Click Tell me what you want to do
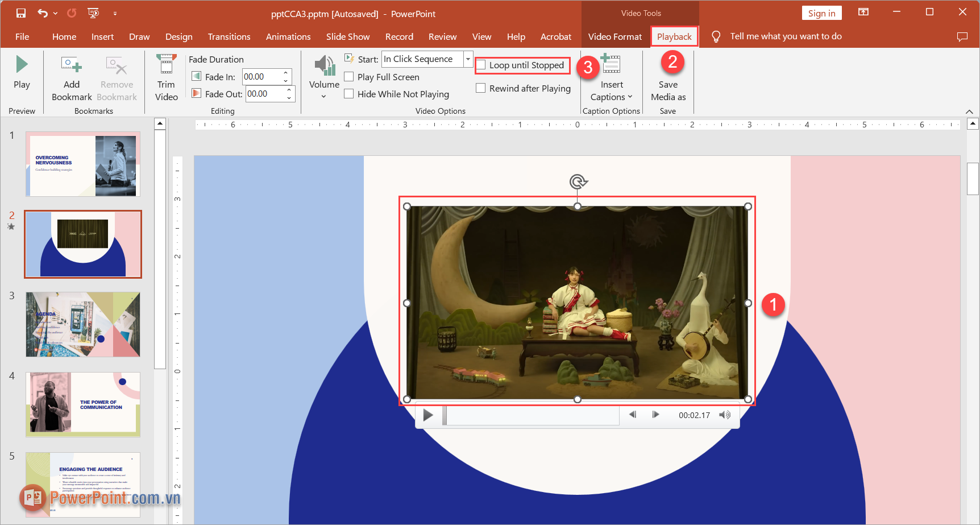980x525 pixels. 786,36
